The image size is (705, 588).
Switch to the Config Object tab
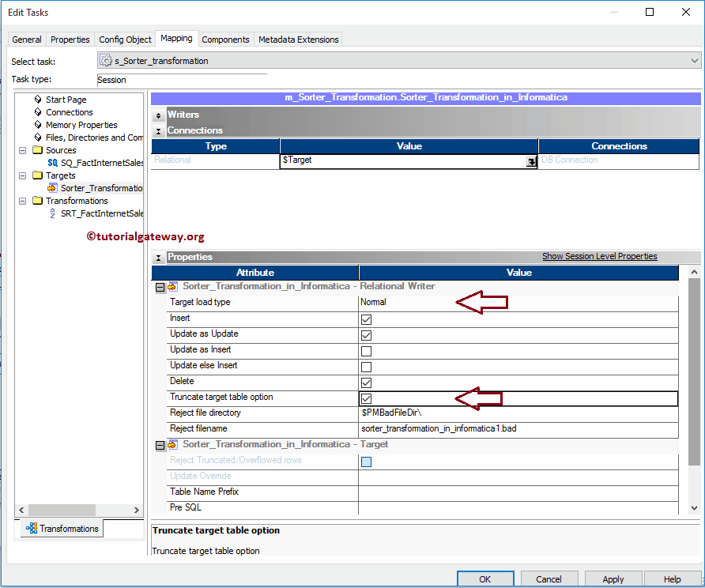coord(125,40)
